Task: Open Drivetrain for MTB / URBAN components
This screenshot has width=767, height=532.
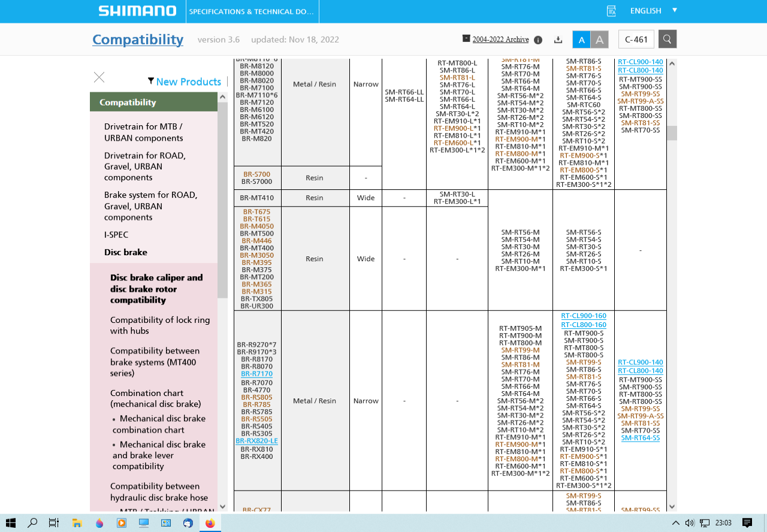Action: (143, 132)
